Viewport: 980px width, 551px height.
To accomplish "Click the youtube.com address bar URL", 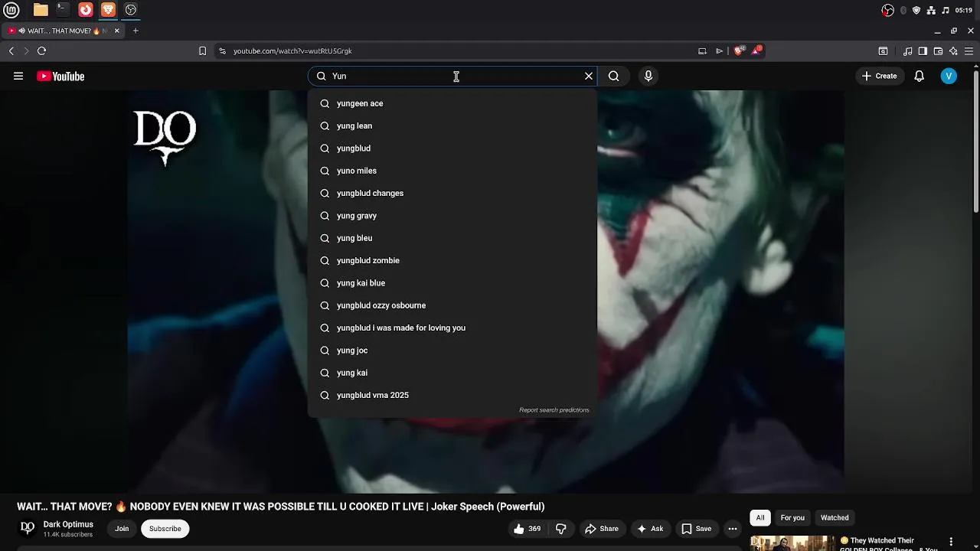I will pyautogui.click(x=292, y=51).
